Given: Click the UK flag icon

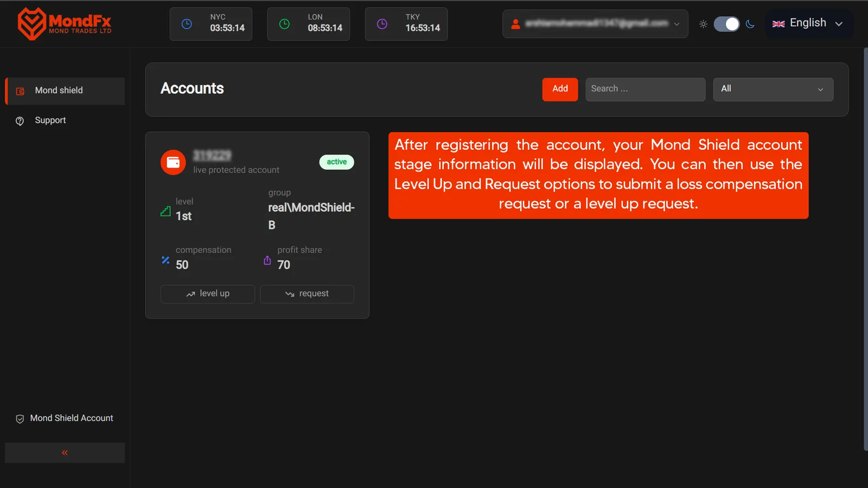Looking at the screenshot, I should tap(778, 24).
